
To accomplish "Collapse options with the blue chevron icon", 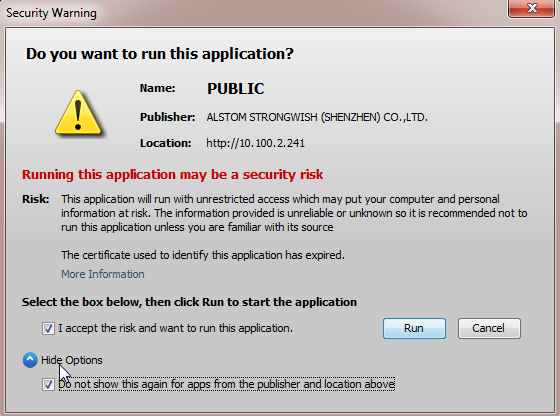I will pyautogui.click(x=30, y=360).
